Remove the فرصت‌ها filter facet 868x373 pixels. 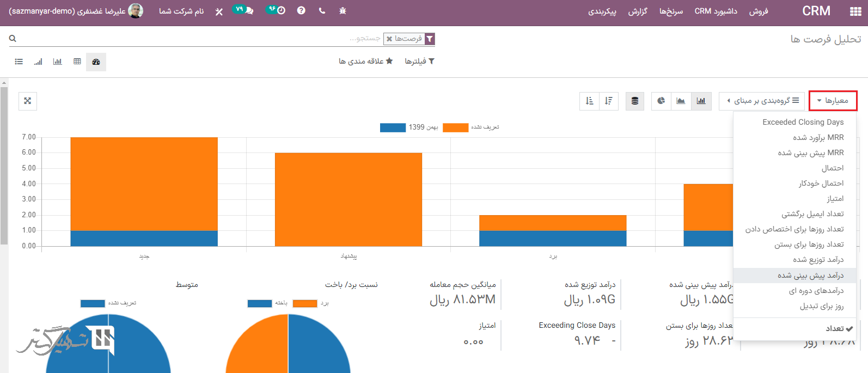click(389, 39)
